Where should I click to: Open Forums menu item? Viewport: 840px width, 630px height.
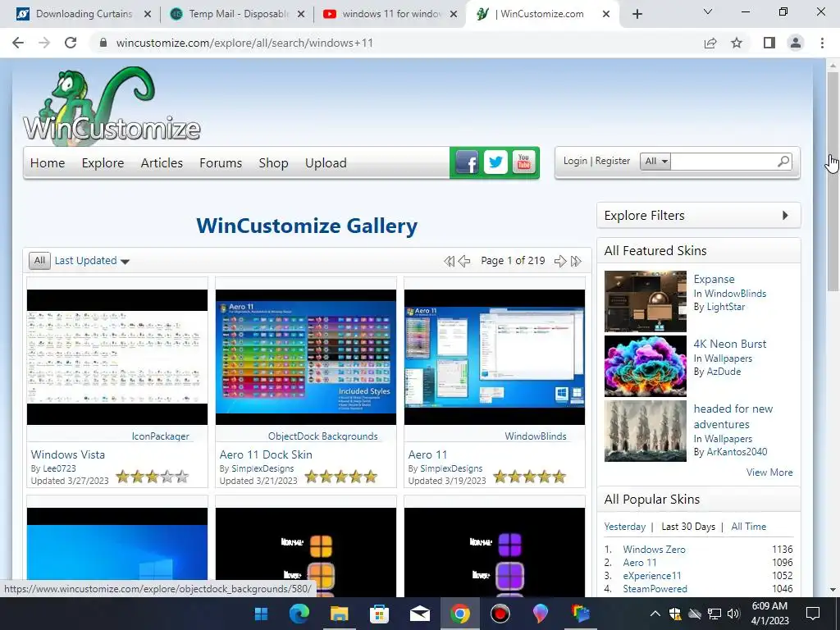221,163
